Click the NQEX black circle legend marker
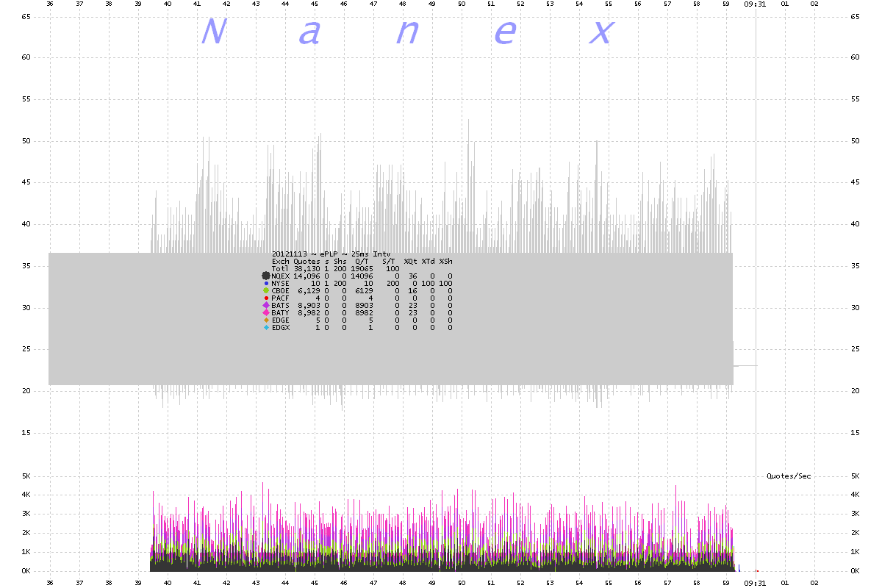Screen dimensions: 882x588 click(x=266, y=276)
